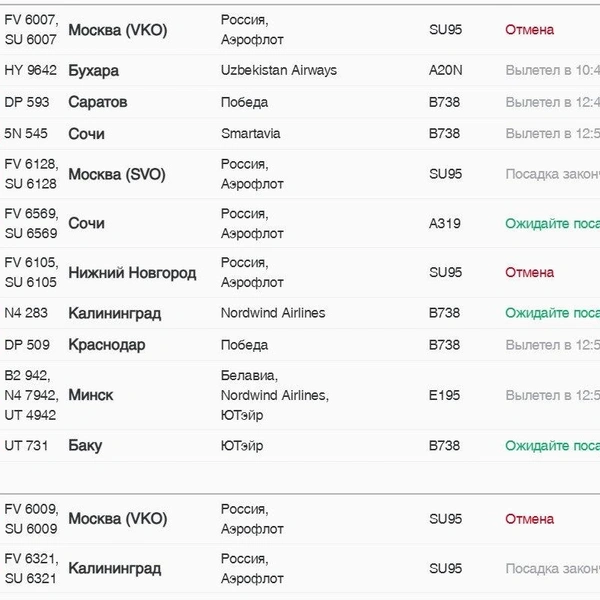Click Отмена status of Нижний Новгород flight
The height and width of the screenshot is (600, 600).
coord(529,272)
